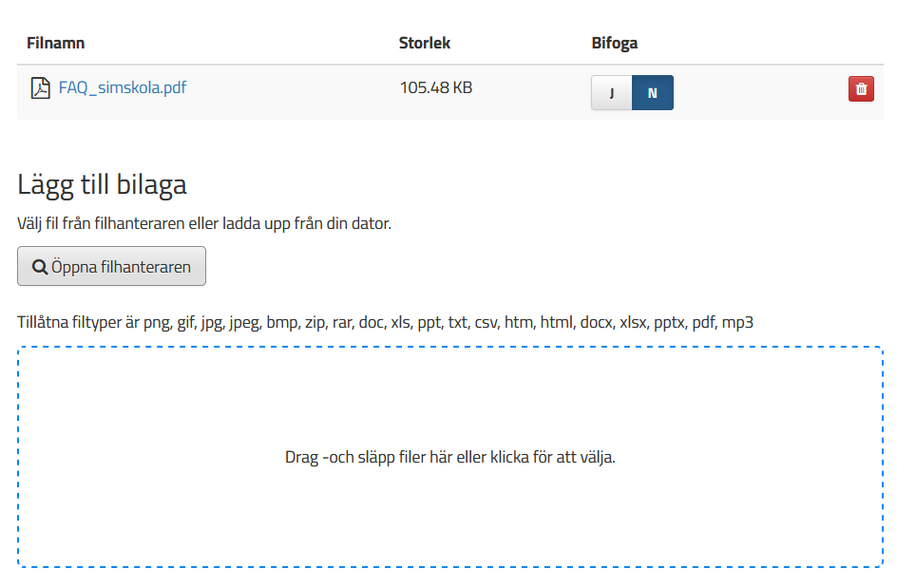Open the FAQ_simskola.pdf file link
916x588 pixels.
pos(122,87)
